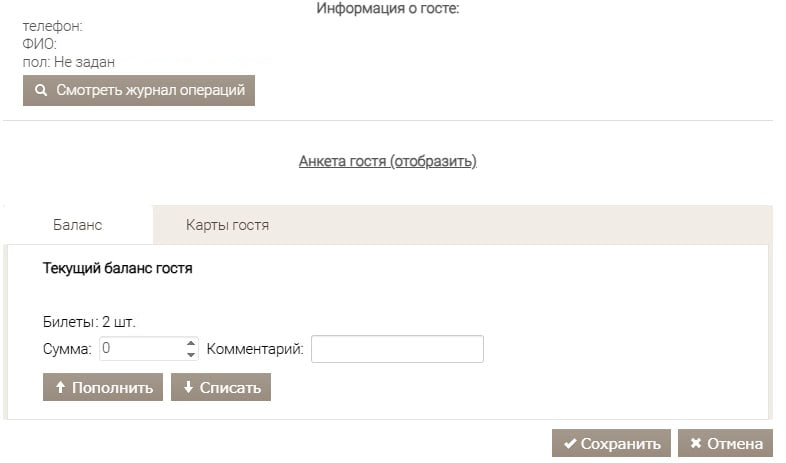Click the ФИО line
The height and width of the screenshot is (463, 786).
(x=39, y=44)
